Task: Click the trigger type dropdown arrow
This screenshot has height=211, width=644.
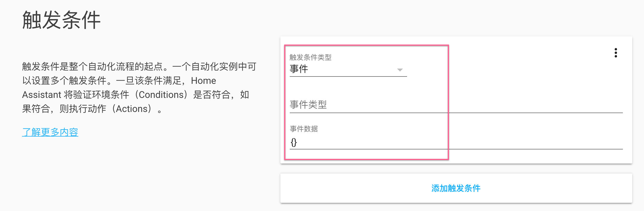Action: 400,70
